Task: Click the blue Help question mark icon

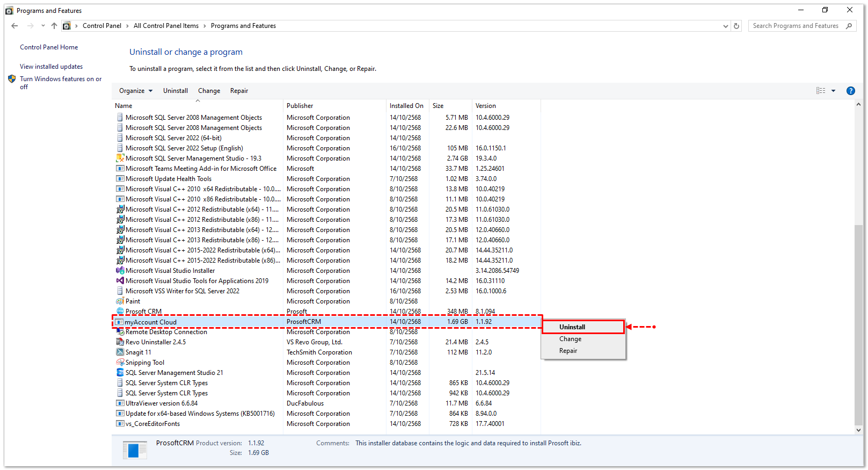Action: tap(850, 91)
